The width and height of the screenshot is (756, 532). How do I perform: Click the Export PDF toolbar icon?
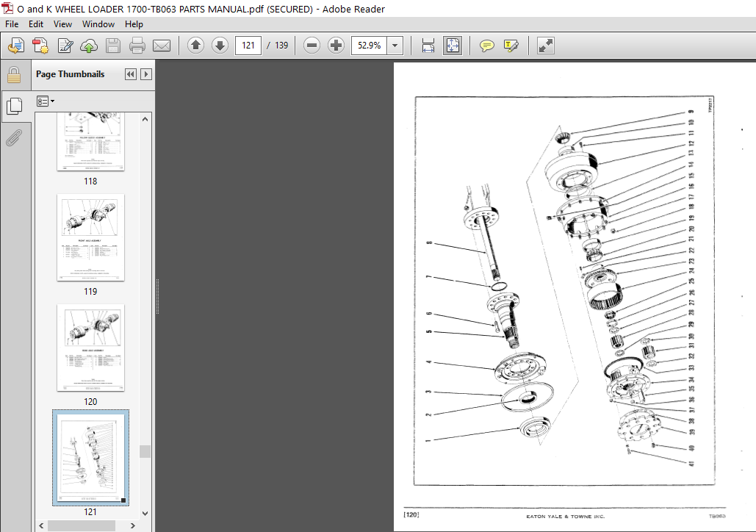[x=16, y=46]
